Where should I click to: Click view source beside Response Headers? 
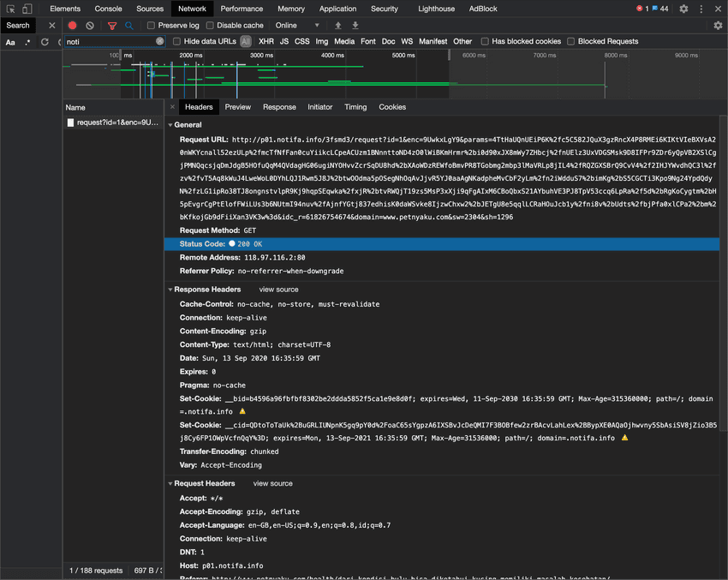[278, 290]
